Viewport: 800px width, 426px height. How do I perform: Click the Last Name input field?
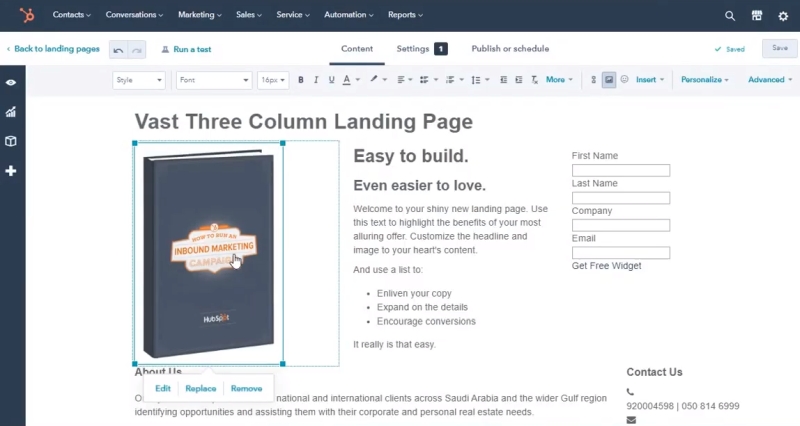[621, 198]
